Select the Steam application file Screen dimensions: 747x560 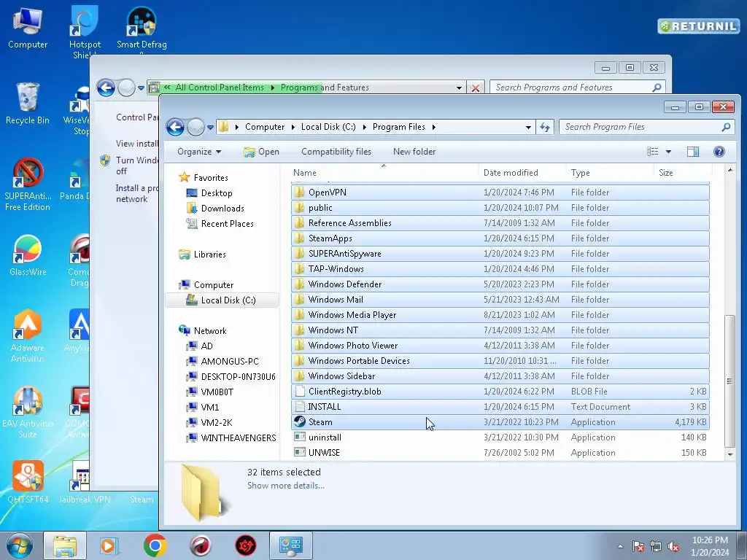point(500,422)
